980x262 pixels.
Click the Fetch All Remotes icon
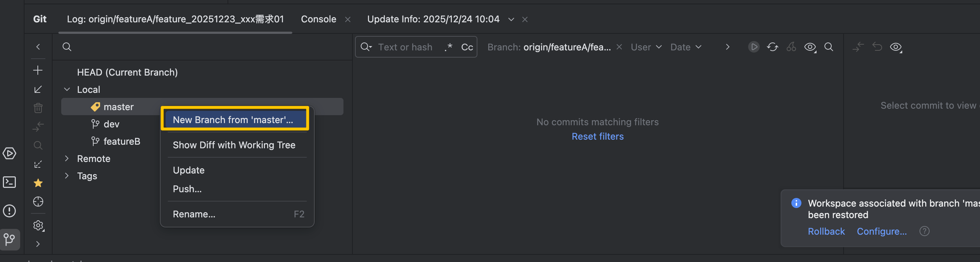(x=38, y=164)
